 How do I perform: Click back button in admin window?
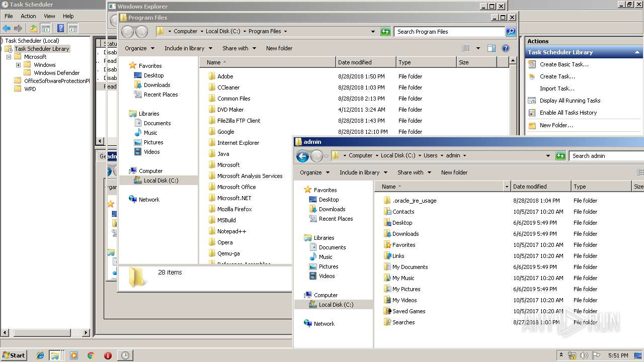pyautogui.click(x=302, y=156)
